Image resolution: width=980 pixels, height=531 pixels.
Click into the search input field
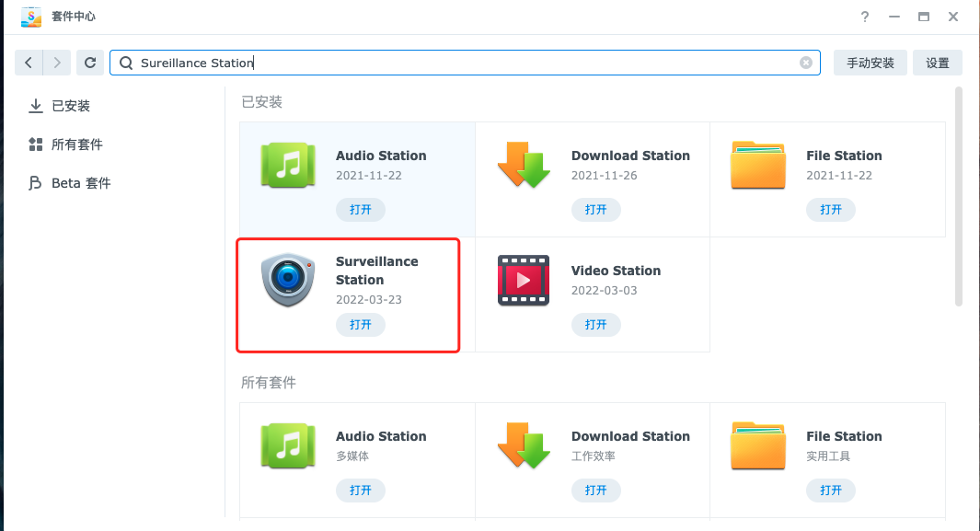tap(465, 63)
